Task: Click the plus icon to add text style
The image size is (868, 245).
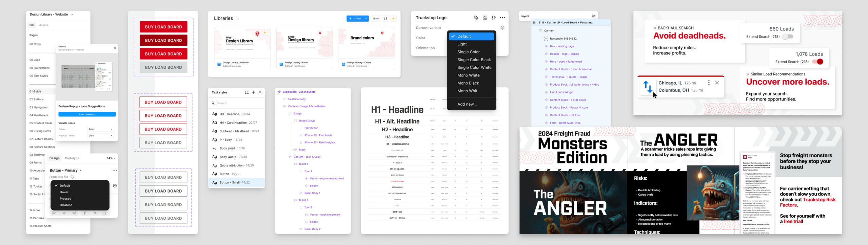Action: (253, 92)
